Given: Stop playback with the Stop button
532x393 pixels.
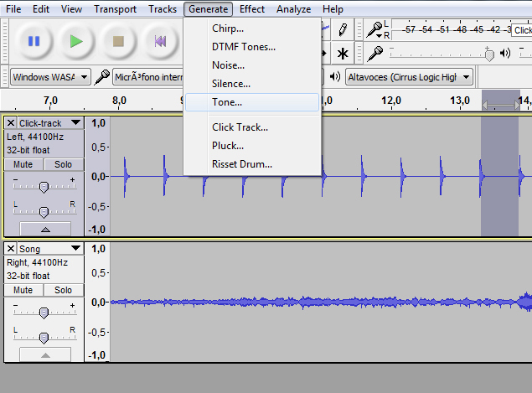Looking at the screenshot, I should 118,41.
